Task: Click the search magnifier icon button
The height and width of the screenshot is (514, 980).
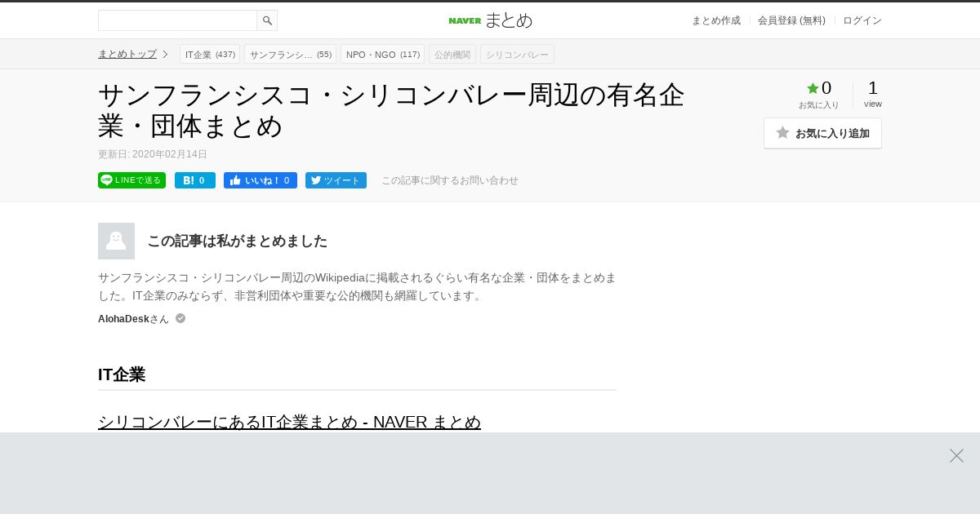Action: pyautogui.click(x=267, y=20)
